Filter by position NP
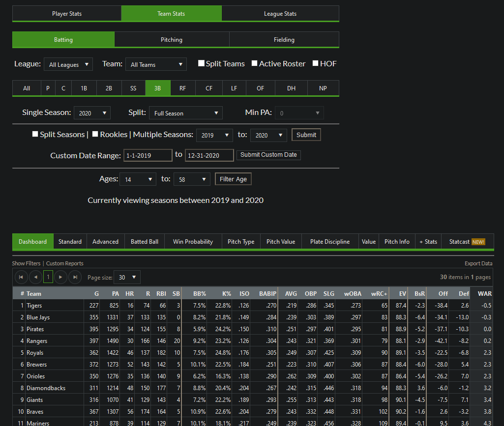The height and width of the screenshot is (426, 504). (x=323, y=88)
